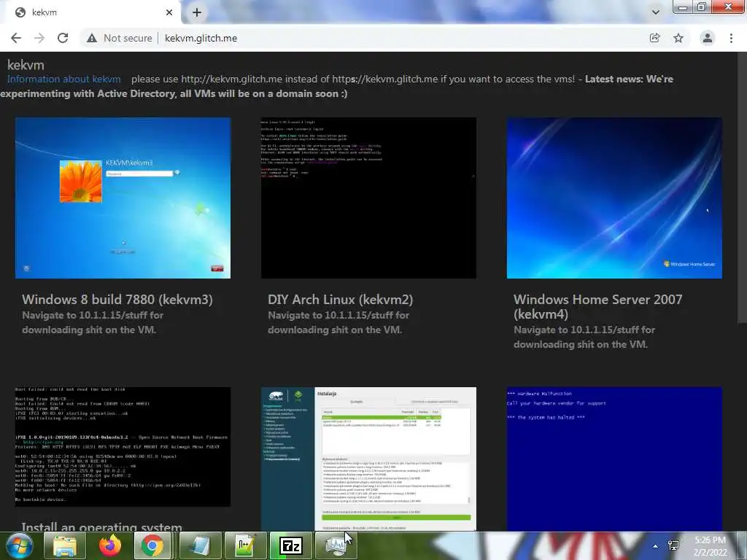
Task: Select the kekvm browser tab
Action: pyautogui.click(x=90, y=12)
